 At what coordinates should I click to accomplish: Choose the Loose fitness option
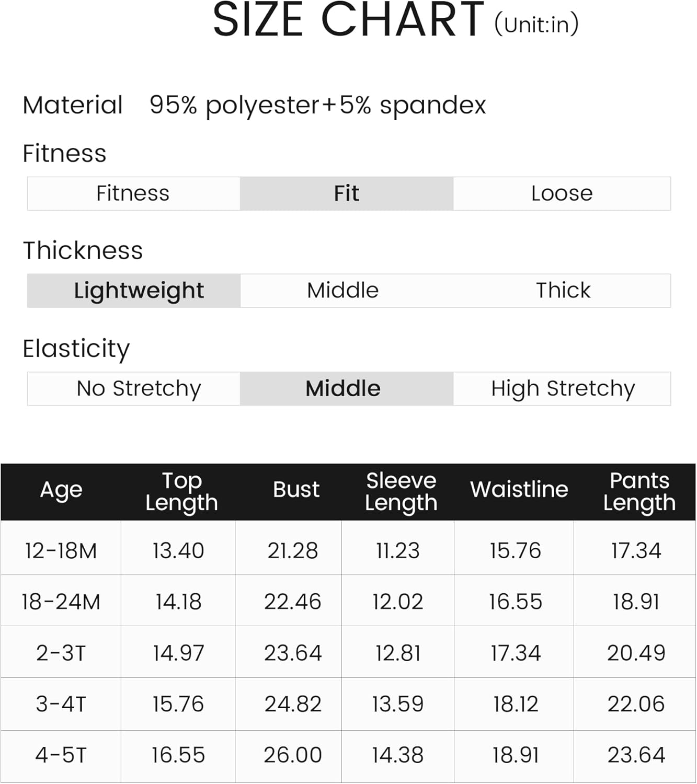[x=562, y=193]
